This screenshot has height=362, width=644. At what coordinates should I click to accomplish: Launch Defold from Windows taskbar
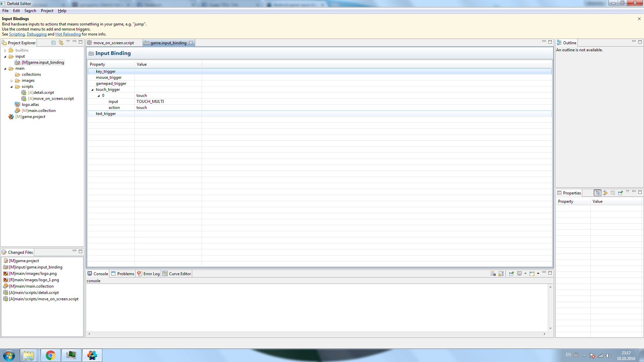(92, 355)
